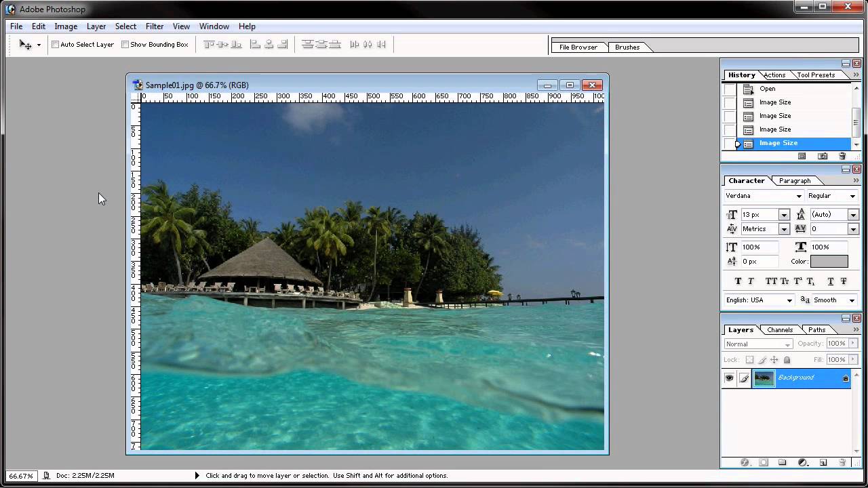Open the Image menu

(66, 26)
